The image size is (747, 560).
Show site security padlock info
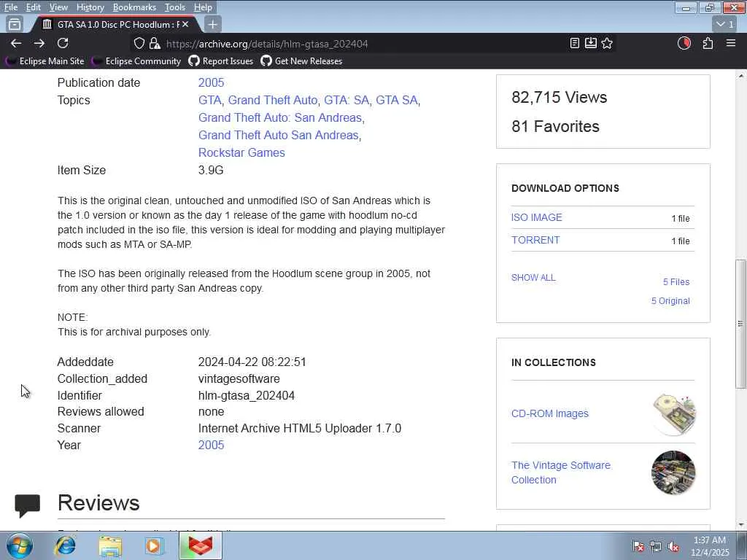(155, 43)
